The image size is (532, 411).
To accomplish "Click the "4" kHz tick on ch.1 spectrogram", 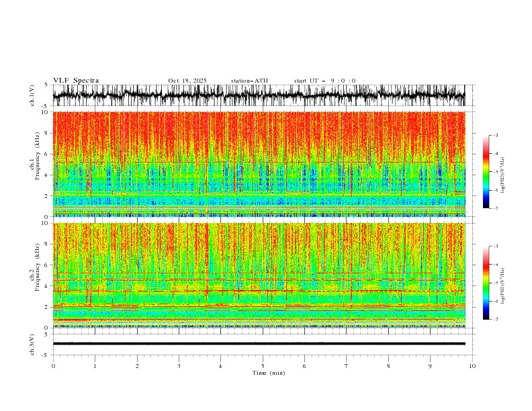I will [47, 175].
